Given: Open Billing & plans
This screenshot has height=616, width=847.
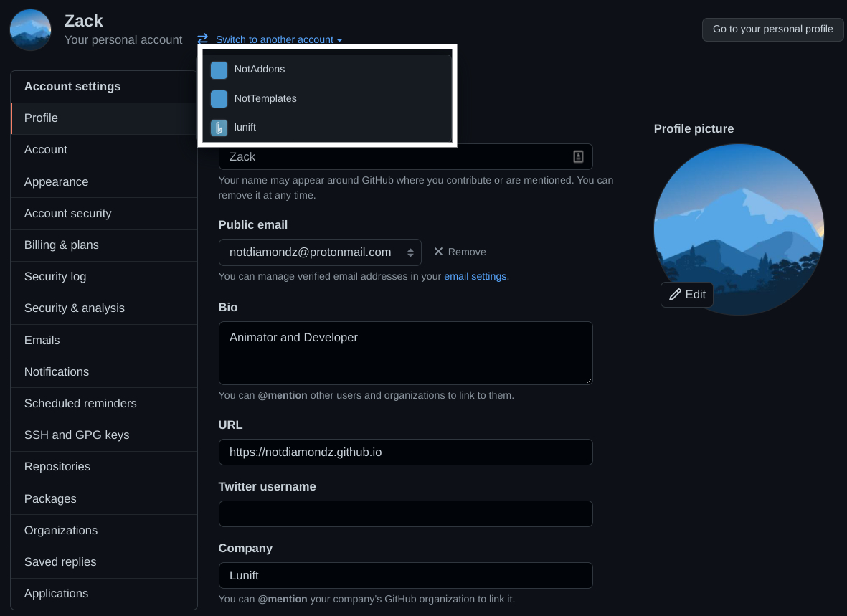Looking at the screenshot, I should coord(104,245).
